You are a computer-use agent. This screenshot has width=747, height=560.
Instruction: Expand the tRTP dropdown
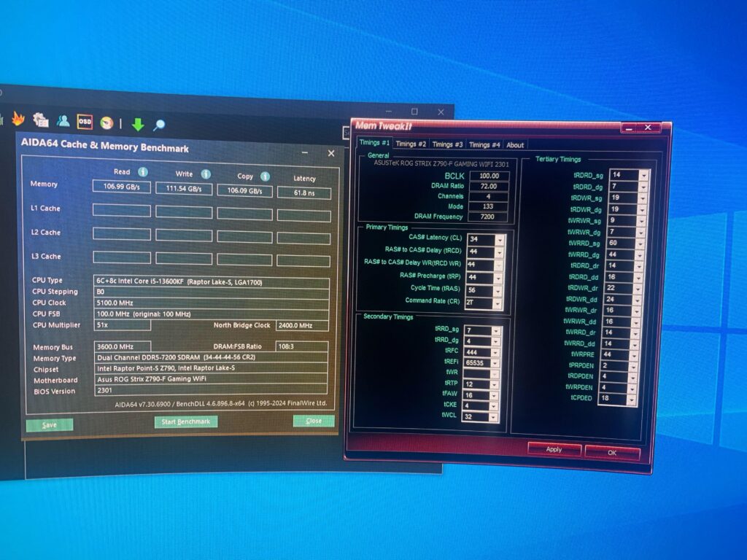coord(495,385)
